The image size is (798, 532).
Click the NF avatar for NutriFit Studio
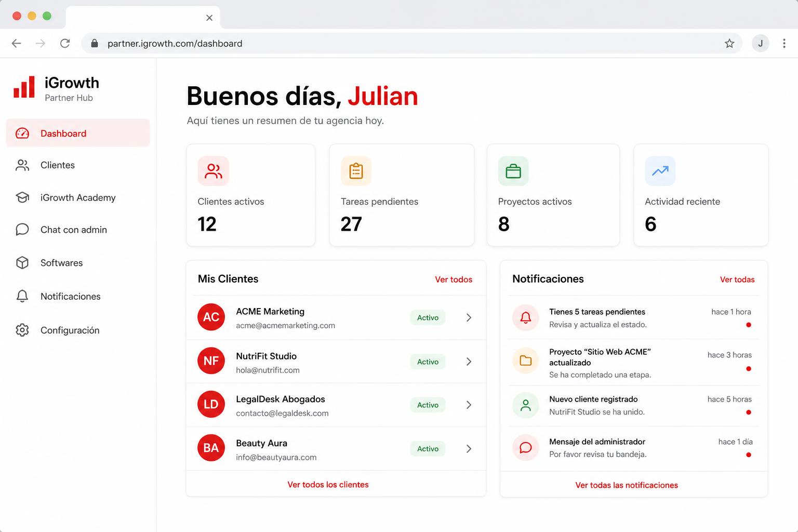pos(211,361)
